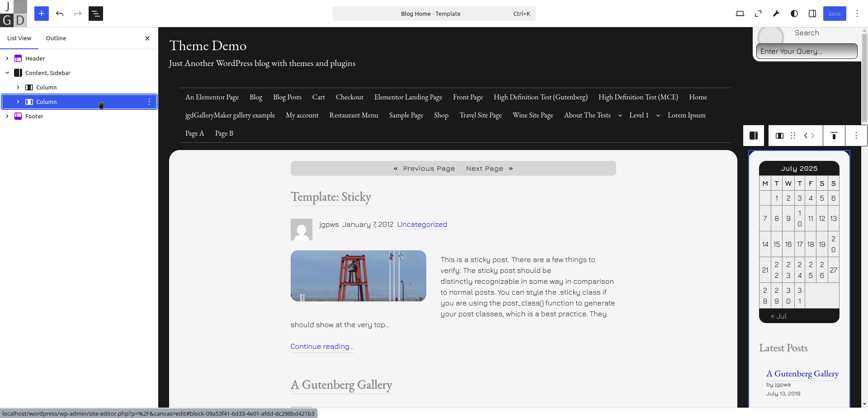868x418 pixels.
Task: Click the Continue reading link
Action: 322,347
